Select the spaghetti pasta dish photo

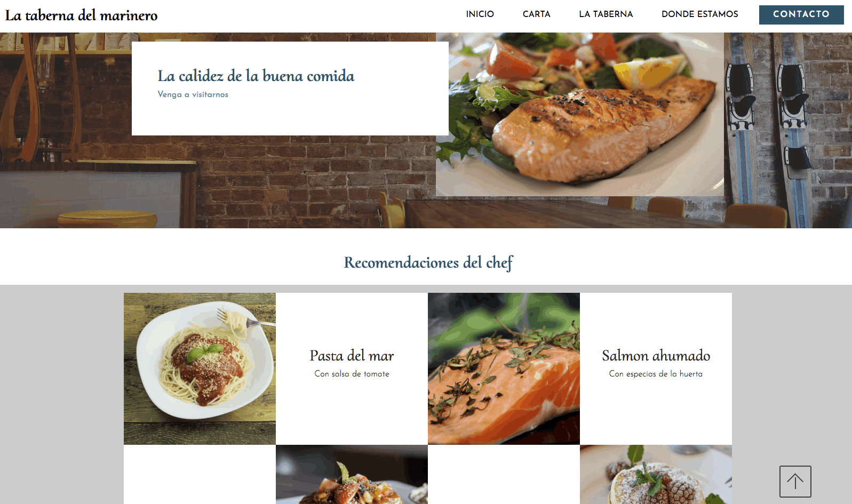pyautogui.click(x=200, y=369)
